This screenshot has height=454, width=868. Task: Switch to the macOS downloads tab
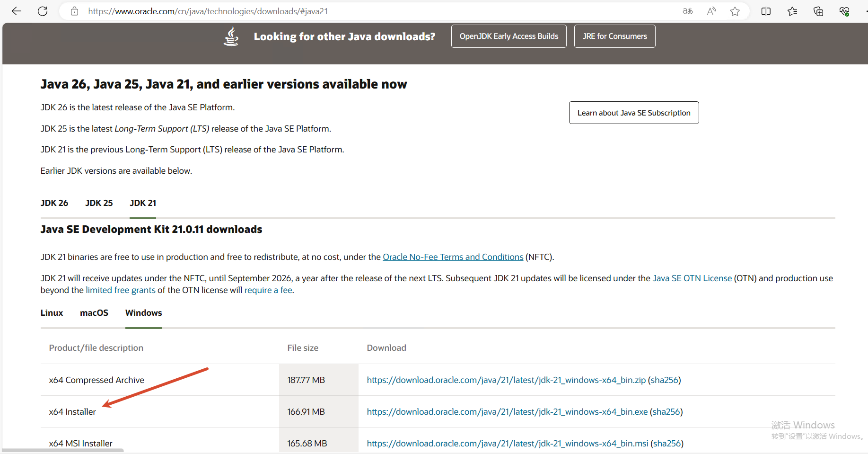tap(94, 313)
